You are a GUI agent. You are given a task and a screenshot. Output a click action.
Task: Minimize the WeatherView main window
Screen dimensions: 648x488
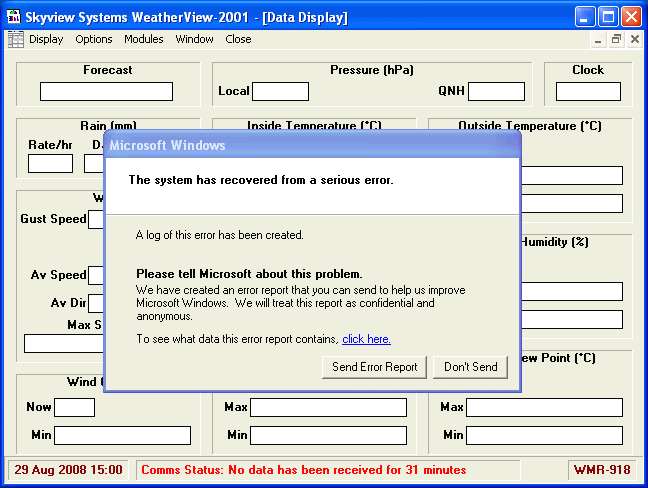[585, 17]
